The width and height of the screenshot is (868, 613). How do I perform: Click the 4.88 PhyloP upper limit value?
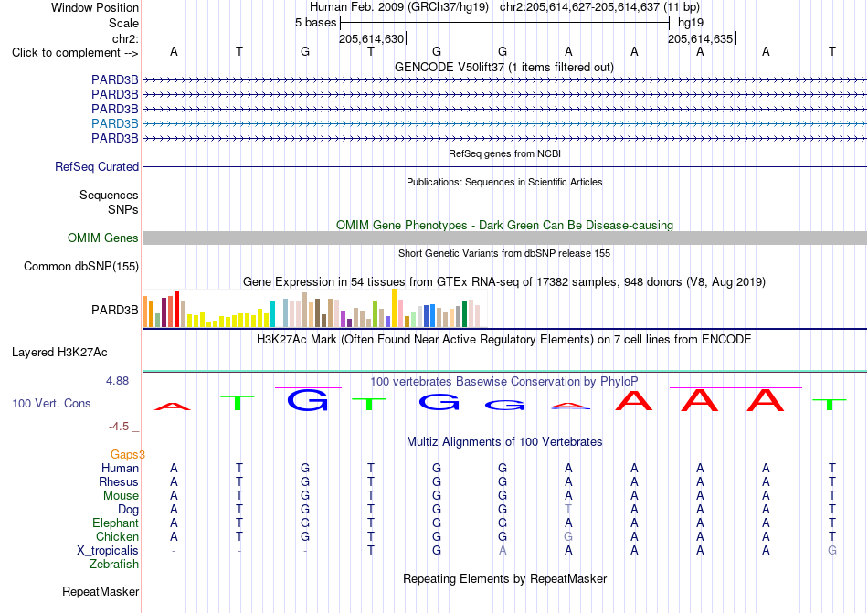(117, 381)
